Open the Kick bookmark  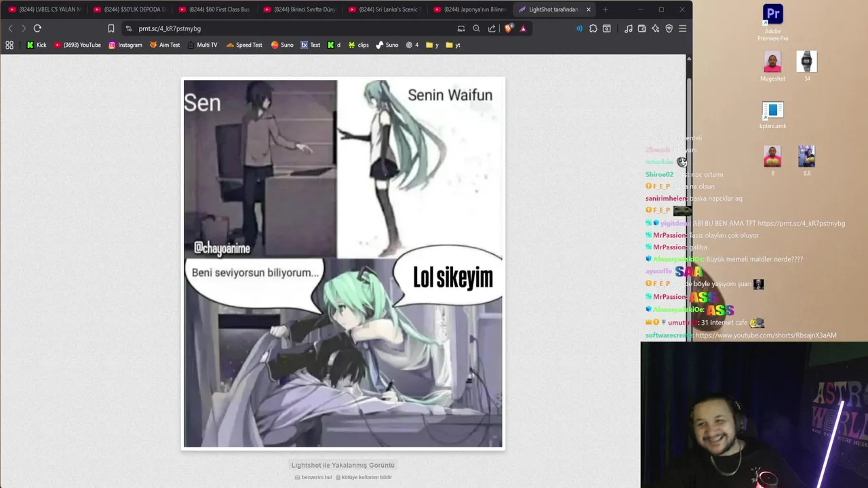[37, 45]
